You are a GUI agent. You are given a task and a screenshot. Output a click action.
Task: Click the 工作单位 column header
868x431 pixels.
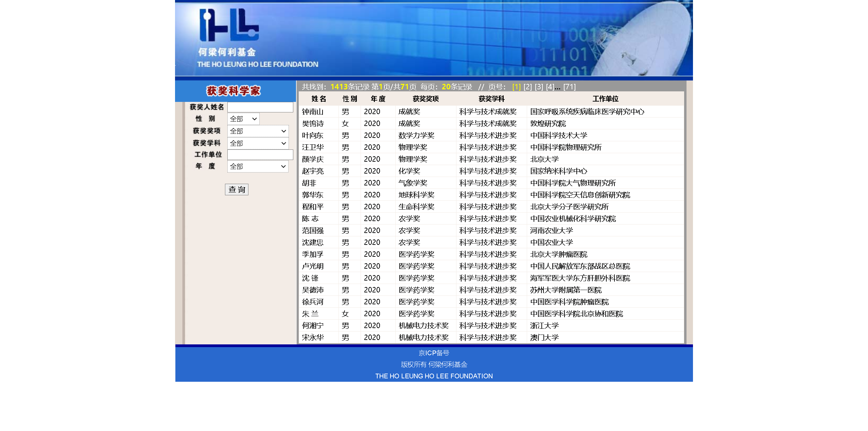tap(605, 99)
